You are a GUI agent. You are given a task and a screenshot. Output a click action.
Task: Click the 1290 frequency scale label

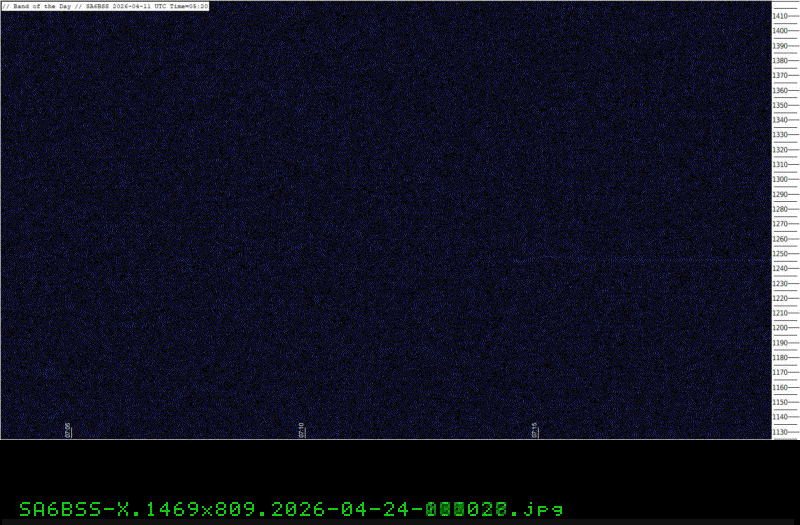[780, 194]
